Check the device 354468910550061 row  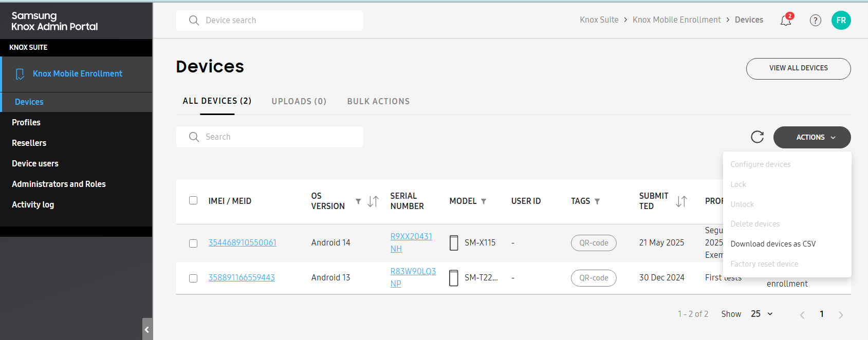point(193,243)
